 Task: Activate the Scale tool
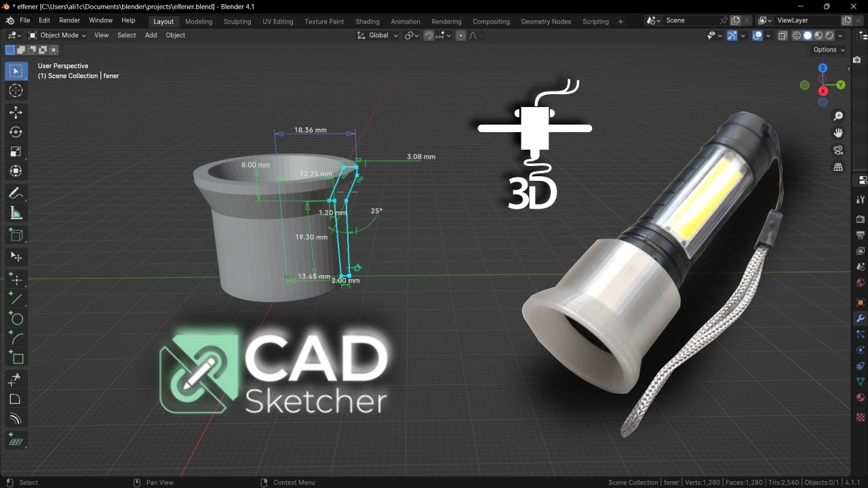(16, 152)
